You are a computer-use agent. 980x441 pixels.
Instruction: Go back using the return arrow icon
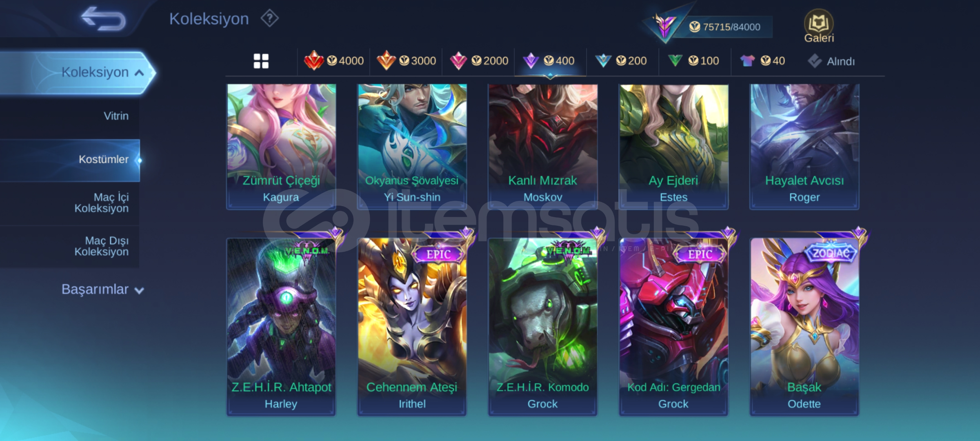point(103,19)
